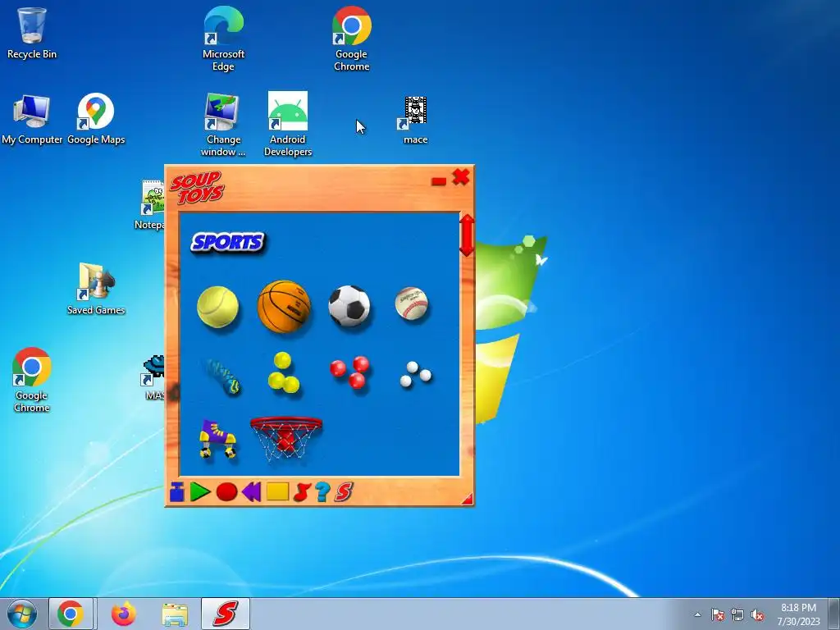Select the orange basketball toy
Image resolution: width=840 pixels, height=630 pixels.
point(284,307)
